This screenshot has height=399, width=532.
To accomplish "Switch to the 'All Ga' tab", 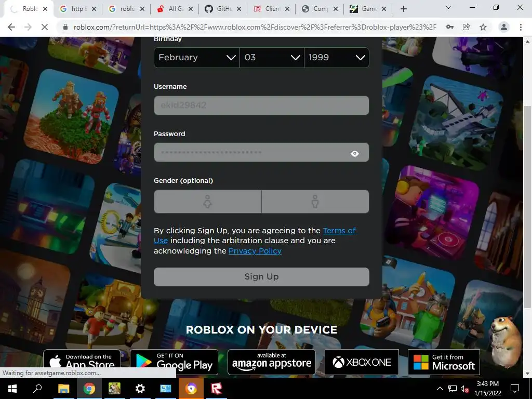I will pos(175,9).
